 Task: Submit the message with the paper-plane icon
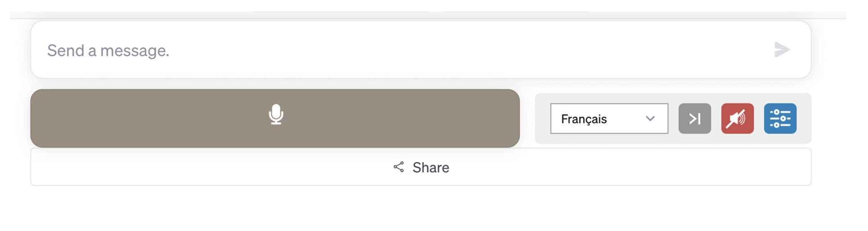tap(782, 50)
